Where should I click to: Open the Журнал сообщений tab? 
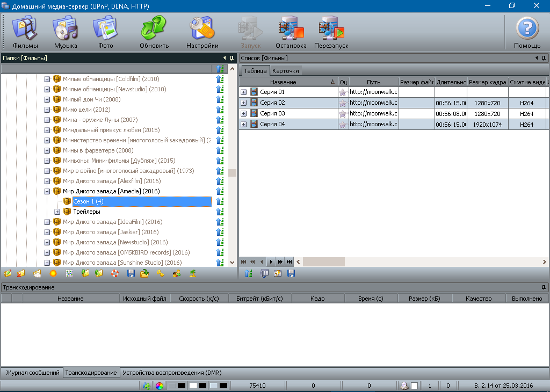(x=32, y=373)
